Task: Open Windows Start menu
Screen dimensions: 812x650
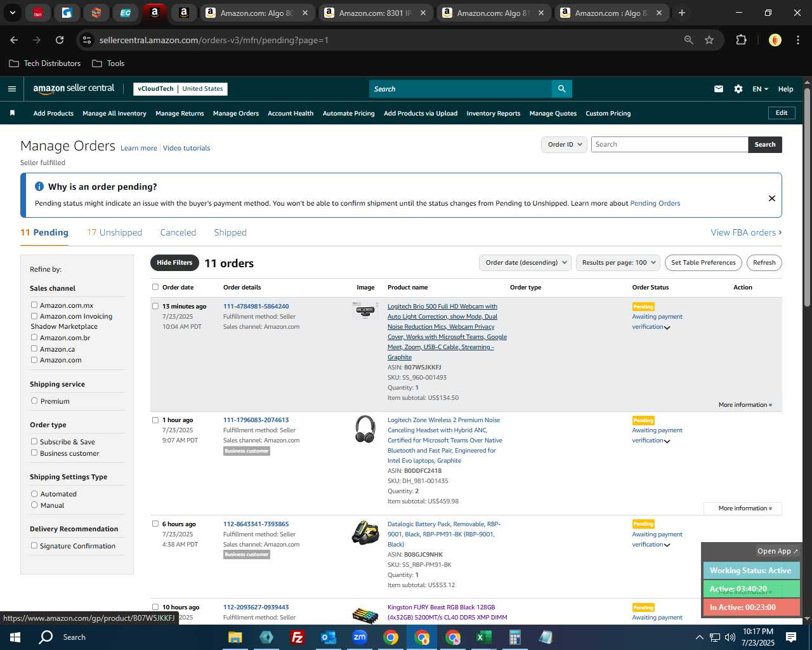Action: [15, 637]
